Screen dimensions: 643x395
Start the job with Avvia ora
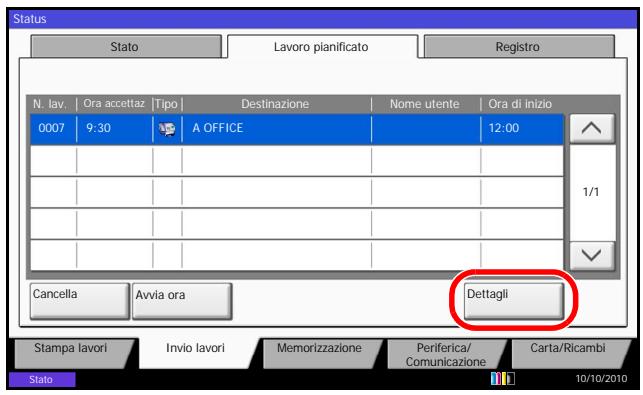(x=182, y=301)
